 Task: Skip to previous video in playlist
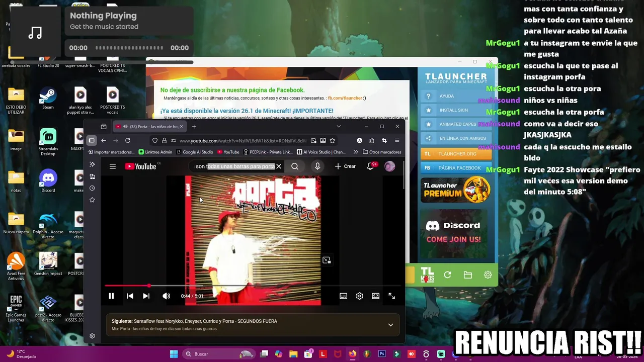[130, 296]
